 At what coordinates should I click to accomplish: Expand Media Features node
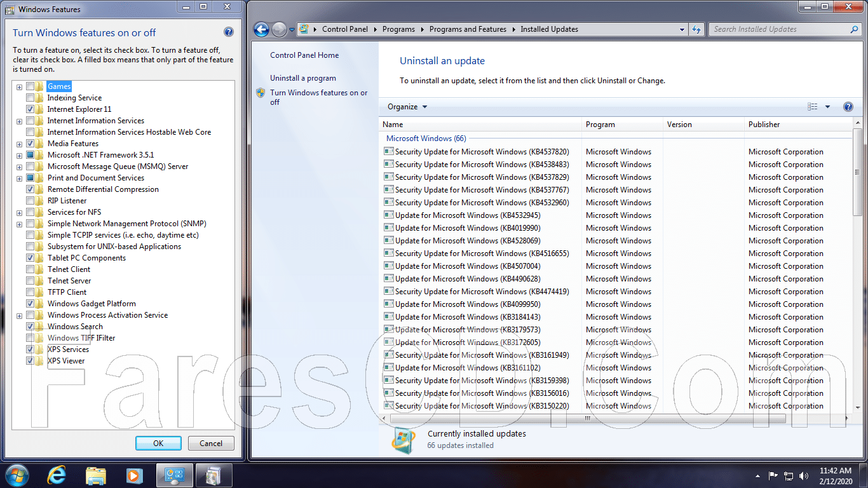tap(19, 144)
